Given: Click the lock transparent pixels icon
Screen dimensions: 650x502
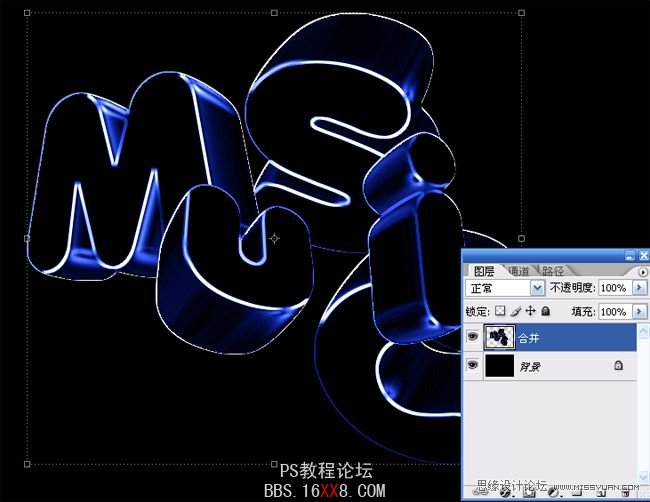Looking at the screenshot, I should point(500,312).
